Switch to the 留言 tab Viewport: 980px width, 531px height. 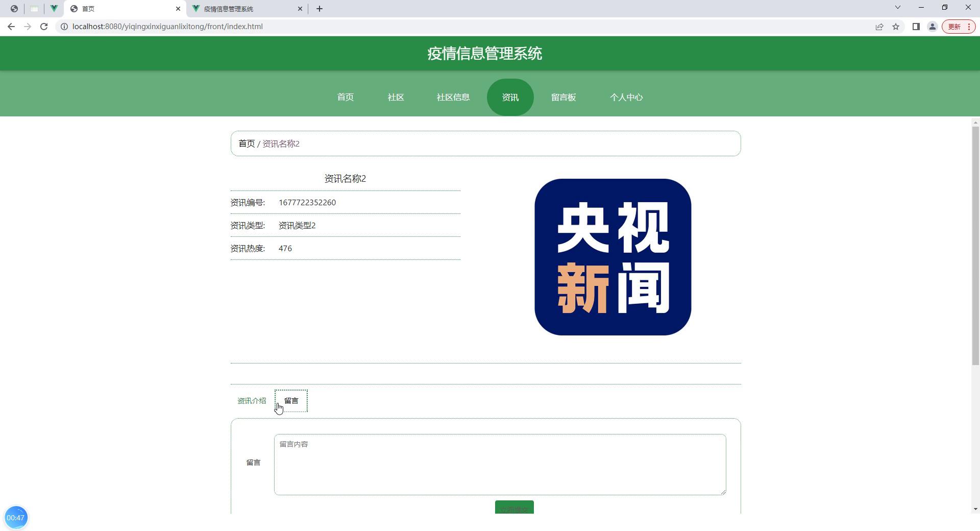point(291,401)
